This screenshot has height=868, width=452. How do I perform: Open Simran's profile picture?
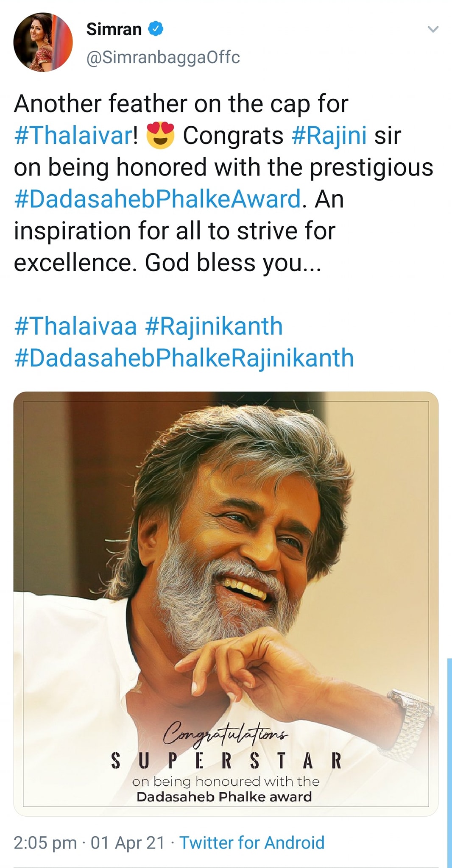coord(43,42)
